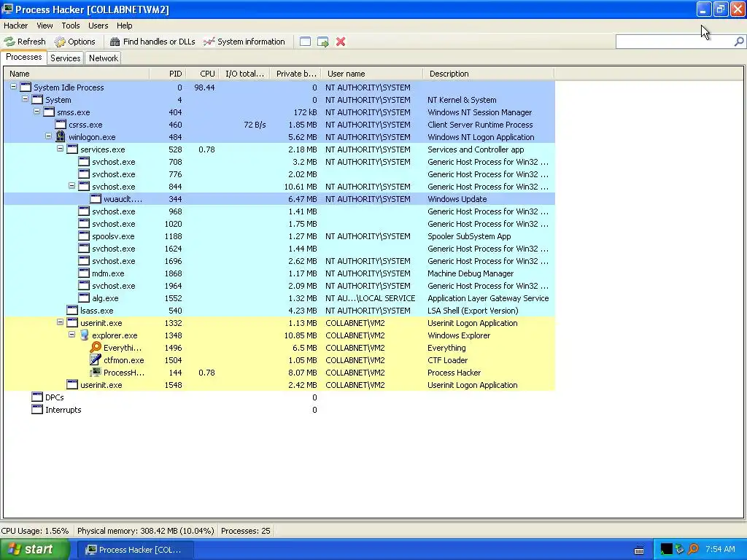Switch to the Services tab
This screenshot has width=747, height=560.
click(x=65, y=58)
